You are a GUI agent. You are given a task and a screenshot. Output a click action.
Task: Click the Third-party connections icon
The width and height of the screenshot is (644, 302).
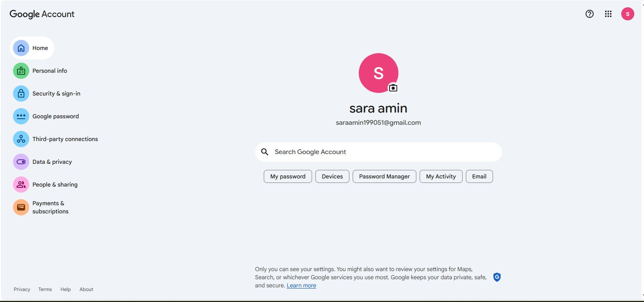(21, 139)
